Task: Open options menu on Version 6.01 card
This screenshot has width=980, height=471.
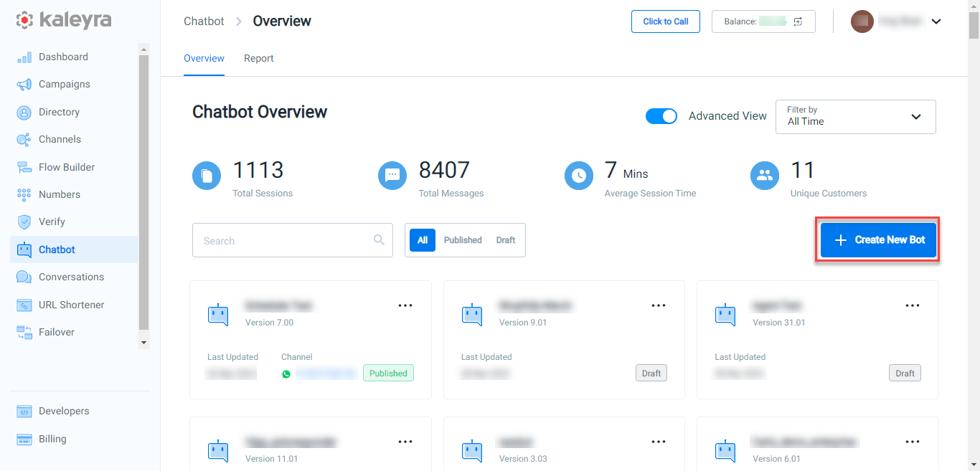Action: tap(913, 442)
